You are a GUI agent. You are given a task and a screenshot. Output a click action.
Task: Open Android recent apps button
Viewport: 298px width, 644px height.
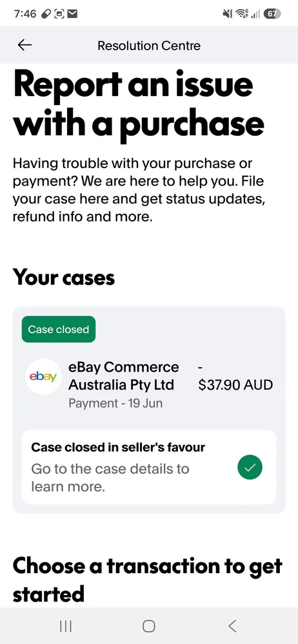[66, 626]
